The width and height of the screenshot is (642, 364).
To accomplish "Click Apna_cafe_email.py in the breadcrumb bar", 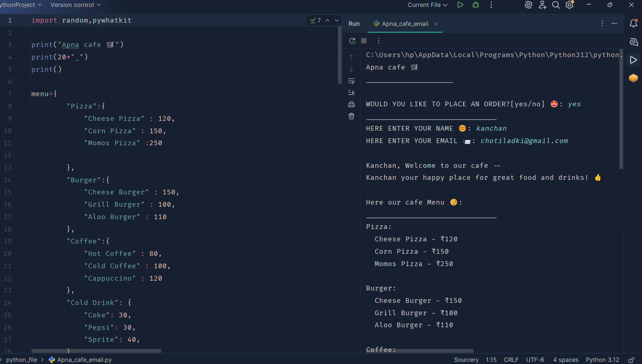I will [84, 360].
